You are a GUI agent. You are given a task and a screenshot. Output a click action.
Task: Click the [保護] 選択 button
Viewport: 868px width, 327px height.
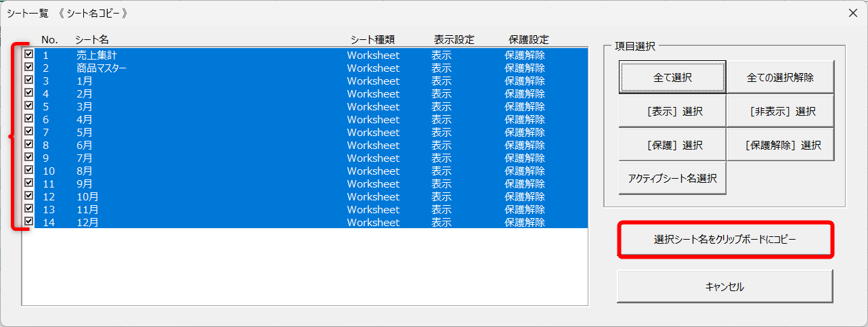pos(672,145)
